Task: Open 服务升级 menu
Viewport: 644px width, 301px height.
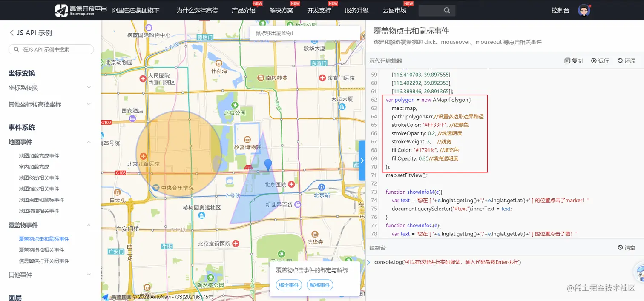Action: pyautogui.click(x=357, y=10)
